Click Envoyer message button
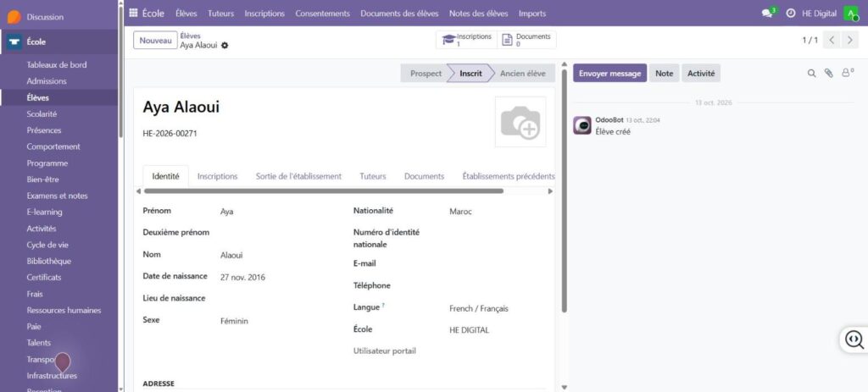868x392 pixels. [609, 73]
